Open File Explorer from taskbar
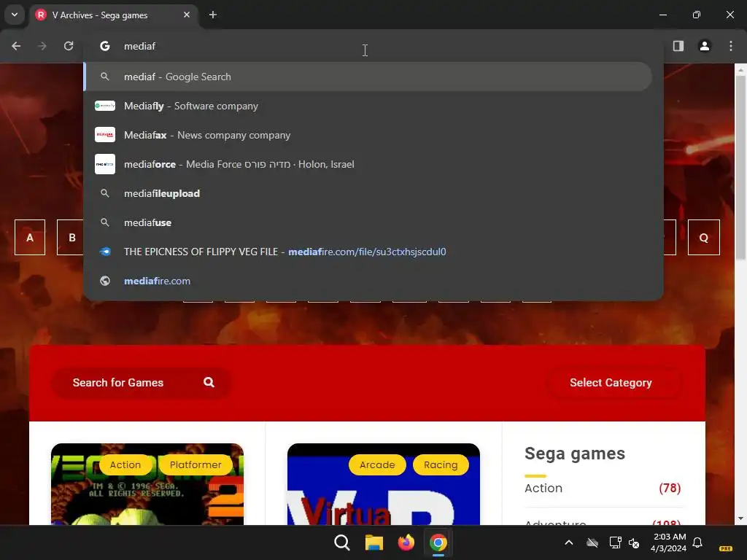 click(x=374, y=542)
